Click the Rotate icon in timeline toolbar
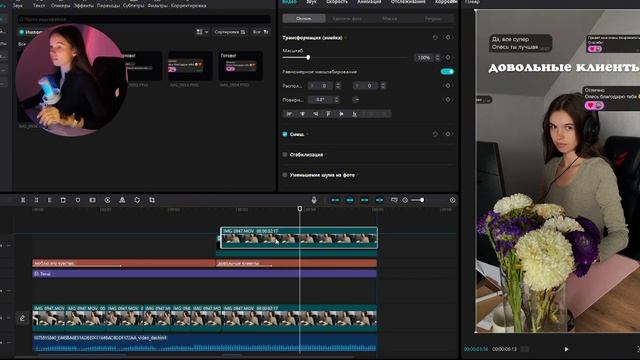Screen dimensions: 640x360 pos(137,200)
